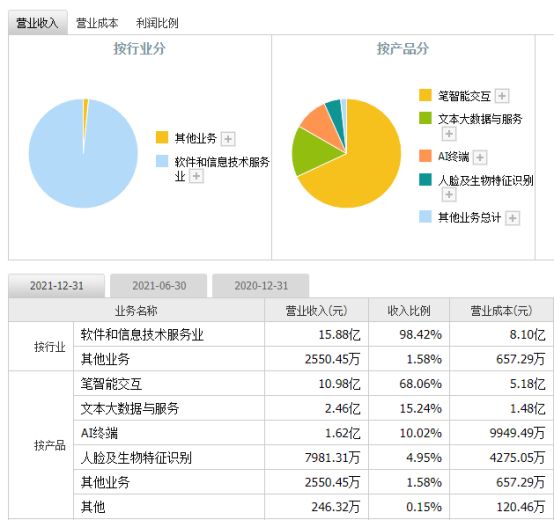Expand the plus icon beside 其他业务 legend
Screen dimensions: 554x521
(x=228, y=139)
